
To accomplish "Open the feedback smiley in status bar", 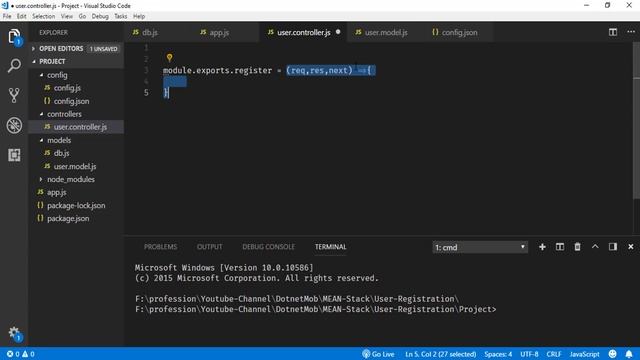I will [613, 354].
